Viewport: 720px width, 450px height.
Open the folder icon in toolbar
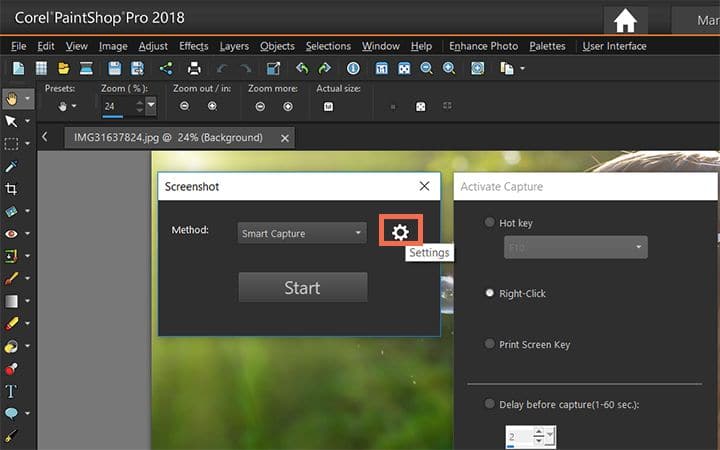click(x=63, y=68)
